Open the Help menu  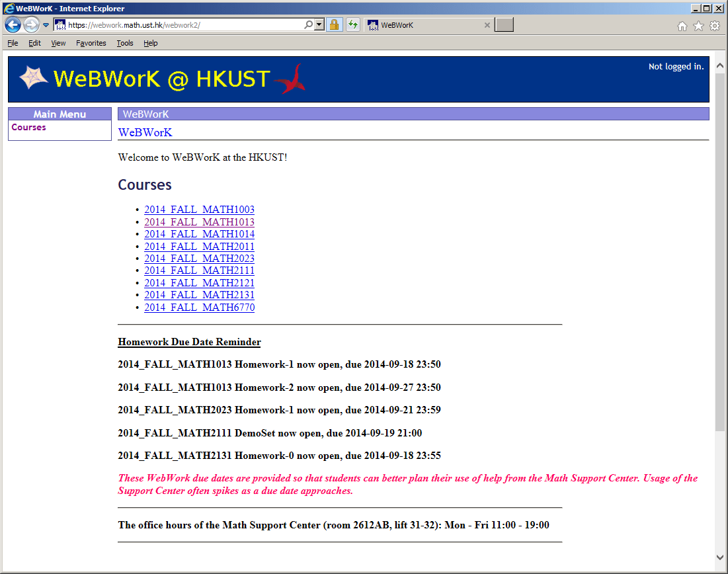click(x=151, y=43)
